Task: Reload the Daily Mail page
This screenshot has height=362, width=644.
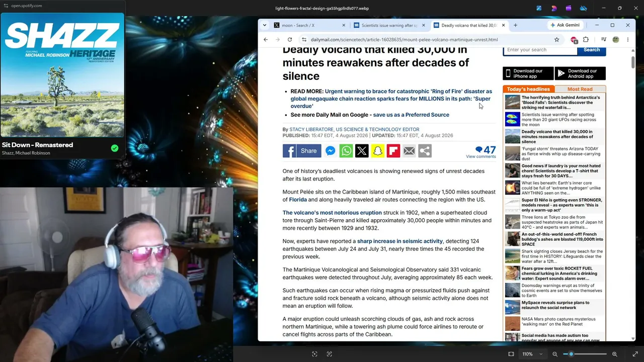Action: (290, 40)
